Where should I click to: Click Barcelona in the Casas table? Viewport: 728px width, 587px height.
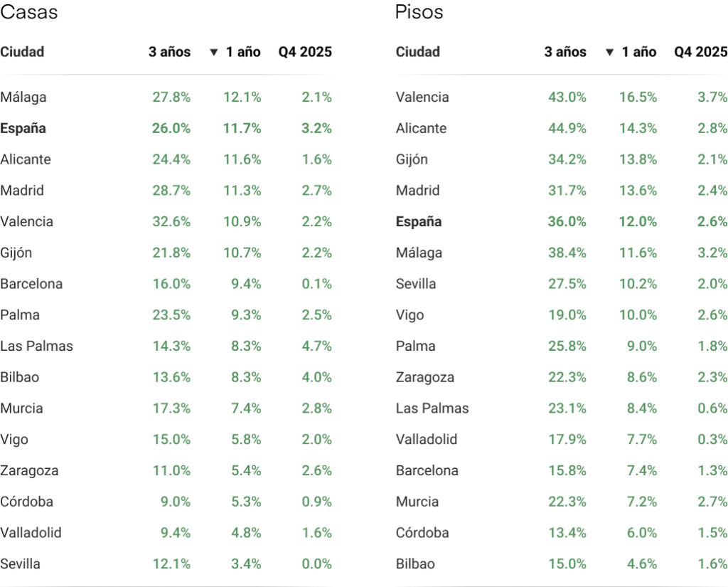click(31, 284)
